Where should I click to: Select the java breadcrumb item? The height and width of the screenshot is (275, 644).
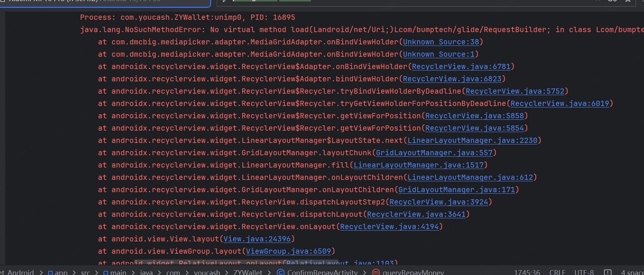[146, 272]
